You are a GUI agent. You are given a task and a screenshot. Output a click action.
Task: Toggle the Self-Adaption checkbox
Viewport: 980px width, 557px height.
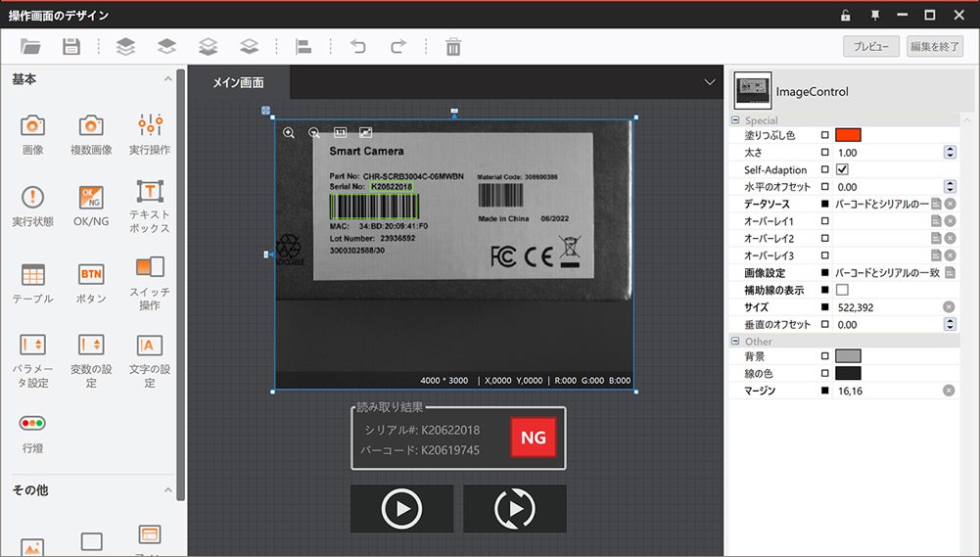pos(842,169)
